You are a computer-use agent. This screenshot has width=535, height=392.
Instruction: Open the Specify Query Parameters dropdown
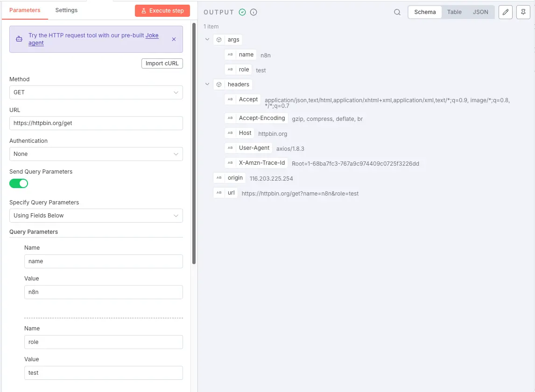96,215
